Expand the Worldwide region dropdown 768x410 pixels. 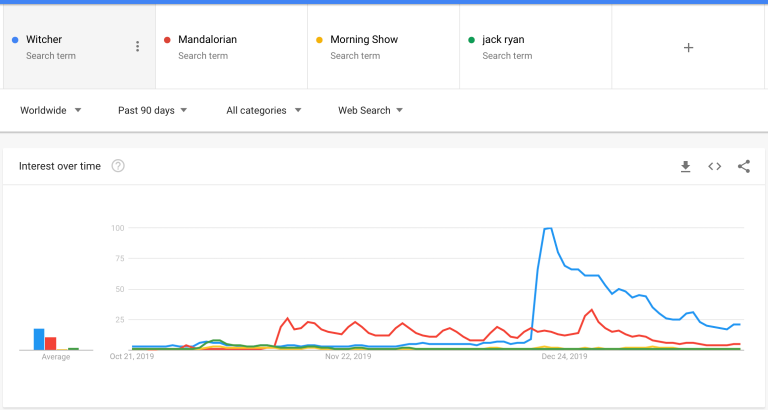point(51,110)
